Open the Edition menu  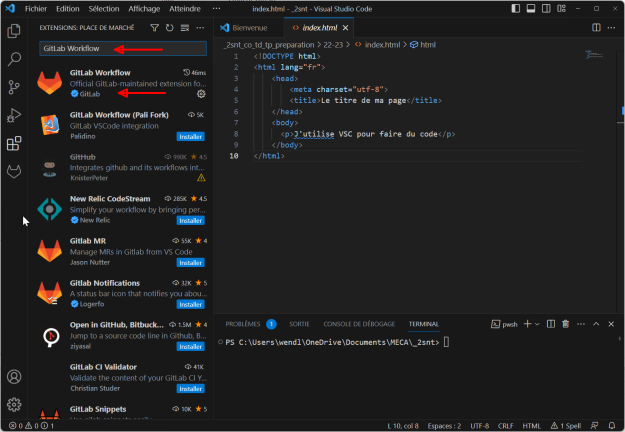[67, 8]
